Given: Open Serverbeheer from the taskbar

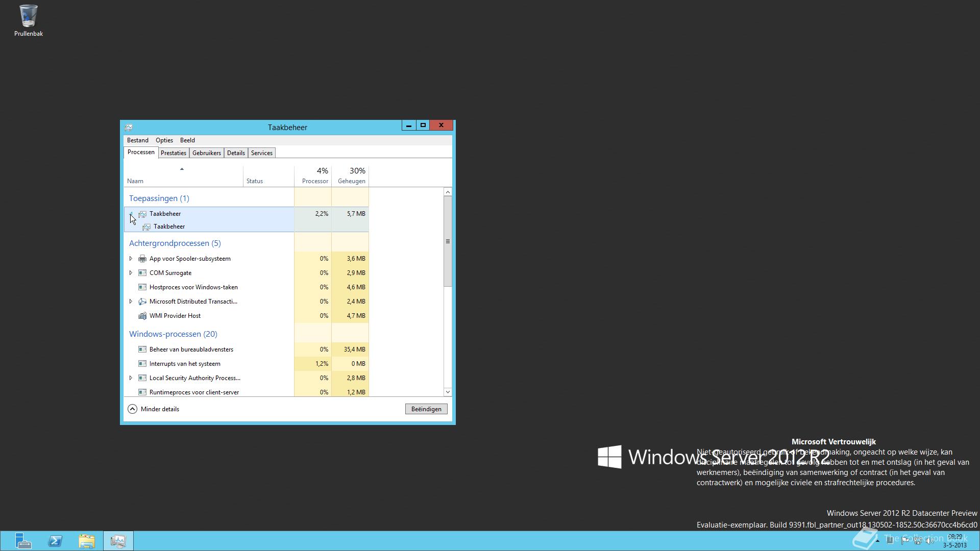Looking at the screenshot, I should [x=22, y=541].
